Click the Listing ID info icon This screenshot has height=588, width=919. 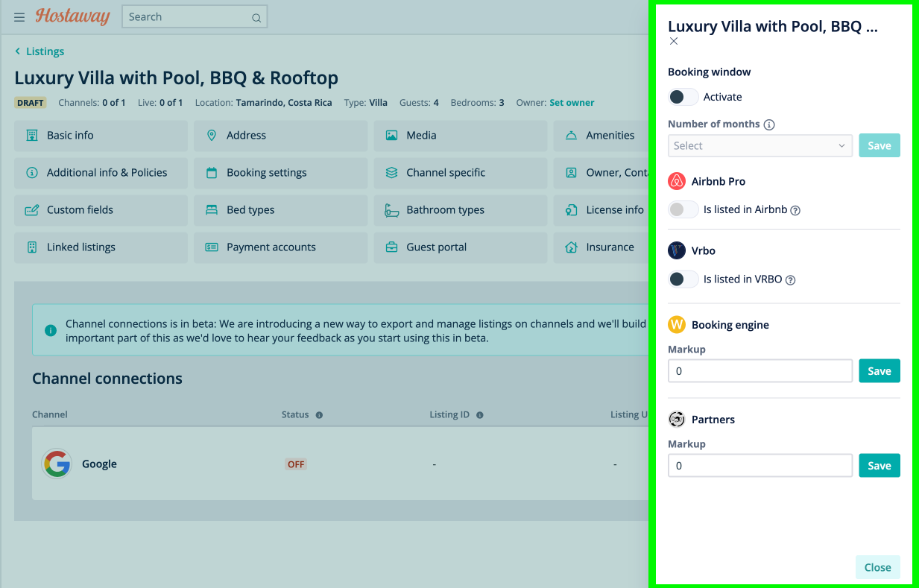click(479, 415)
